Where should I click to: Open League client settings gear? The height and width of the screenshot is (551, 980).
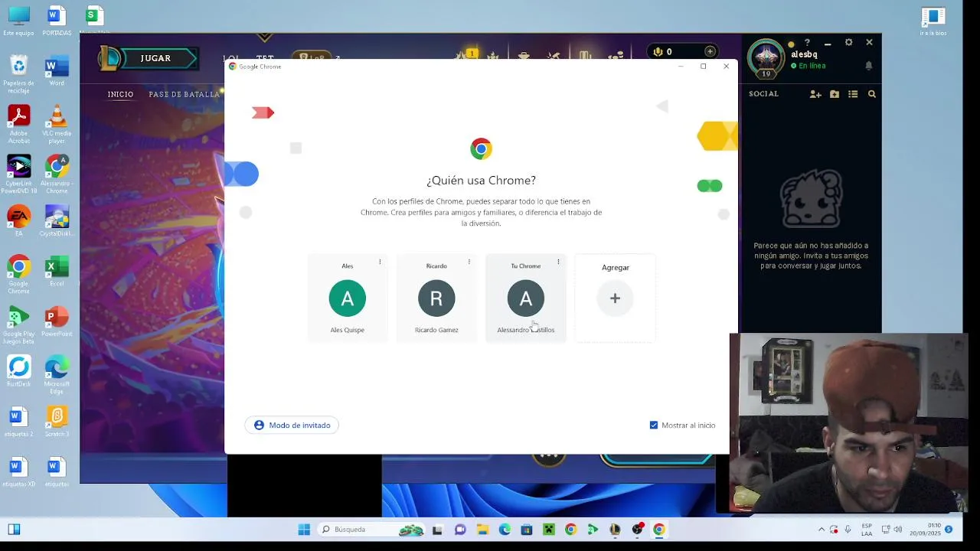(x=848, y=42)
